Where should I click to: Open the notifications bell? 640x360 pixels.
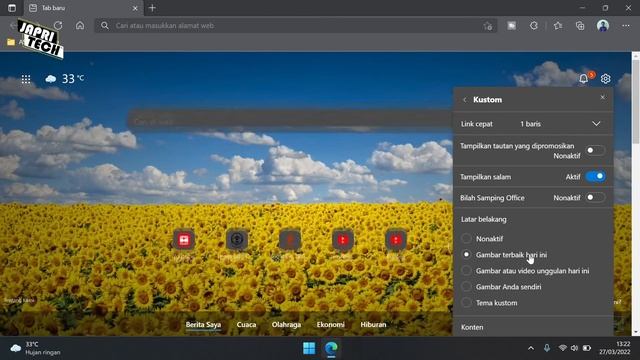pos(584,78)
